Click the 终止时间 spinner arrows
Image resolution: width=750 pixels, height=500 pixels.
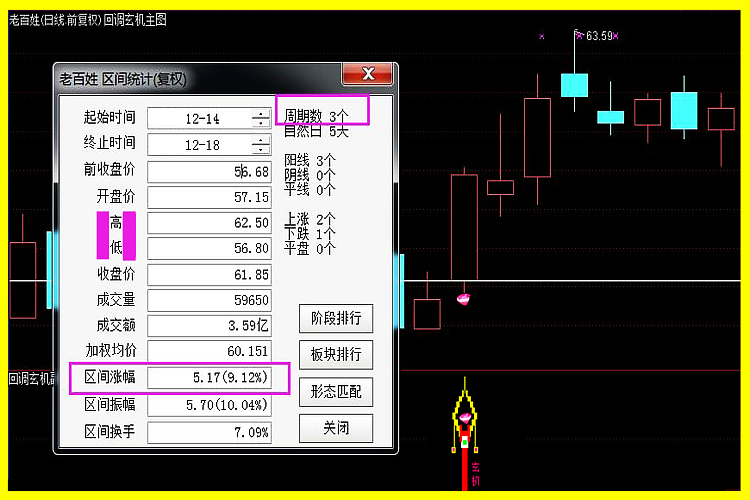point(260,145)
